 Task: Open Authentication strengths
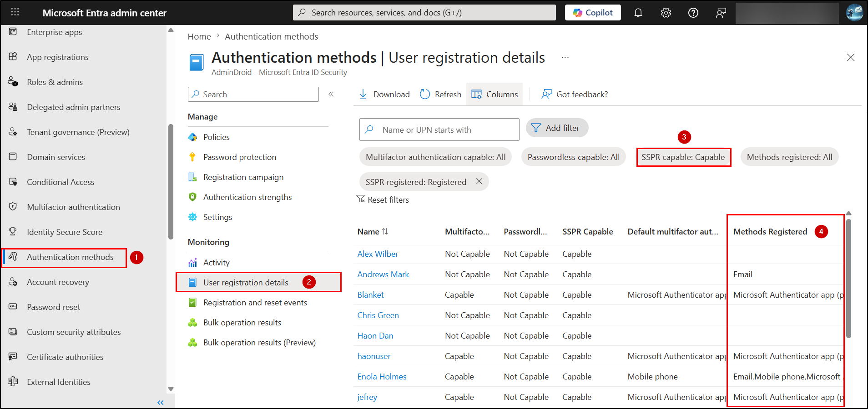click(247, 197)
